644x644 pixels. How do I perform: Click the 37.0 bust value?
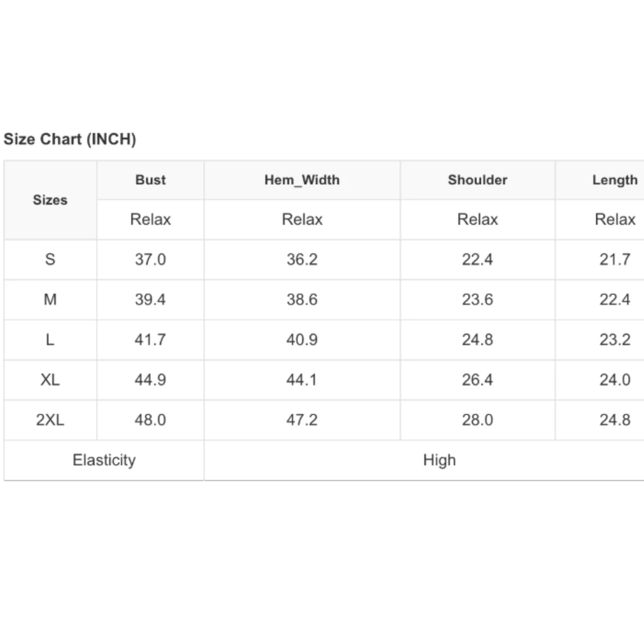pyautogui.click(x=150, y=259)
